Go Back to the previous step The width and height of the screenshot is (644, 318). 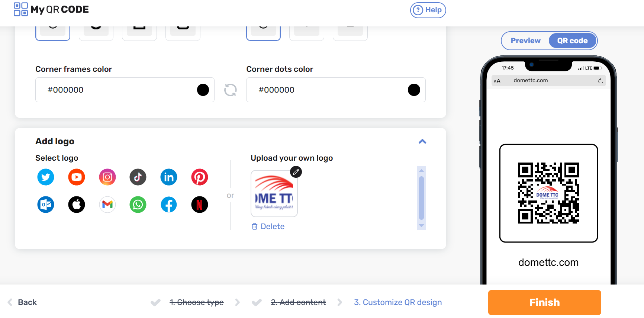(x=22, y=302)
